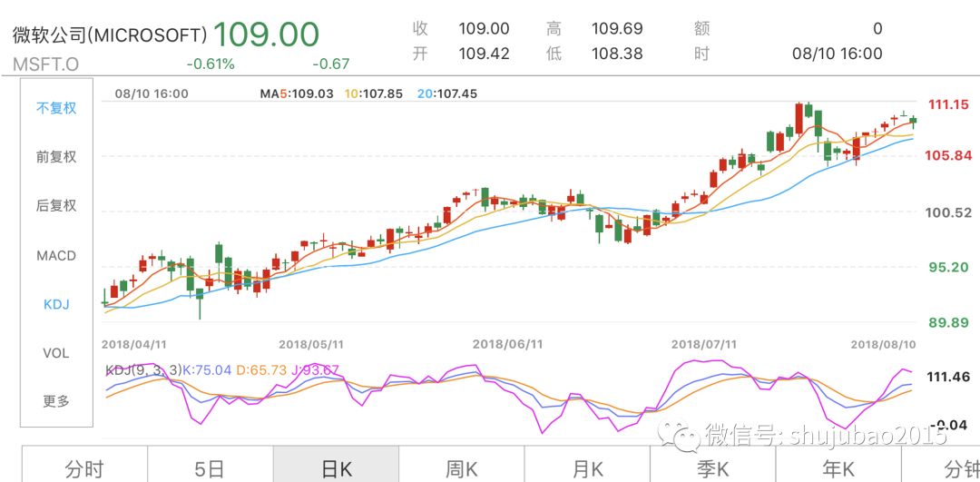Screen dimensions: 980x482
Task: Open the 月K monthly candlestick tab
Action: 587,467
